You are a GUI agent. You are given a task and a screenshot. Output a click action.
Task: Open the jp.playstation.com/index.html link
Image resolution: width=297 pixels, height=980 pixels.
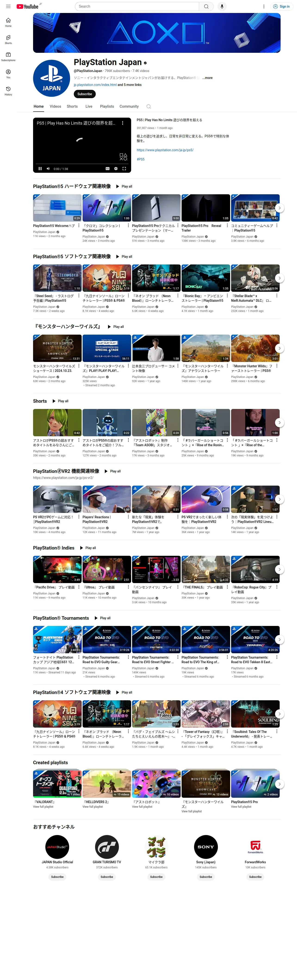pyautogui.click(x=95, y=85)
